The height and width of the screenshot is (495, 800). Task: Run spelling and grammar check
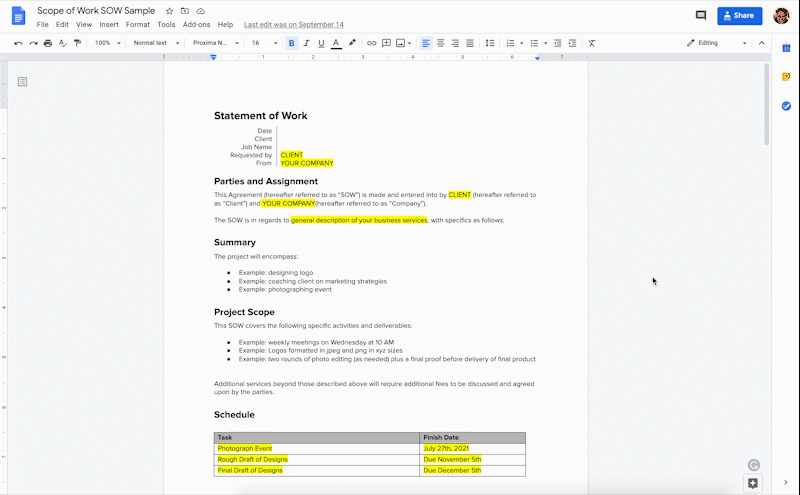(63, 43)
